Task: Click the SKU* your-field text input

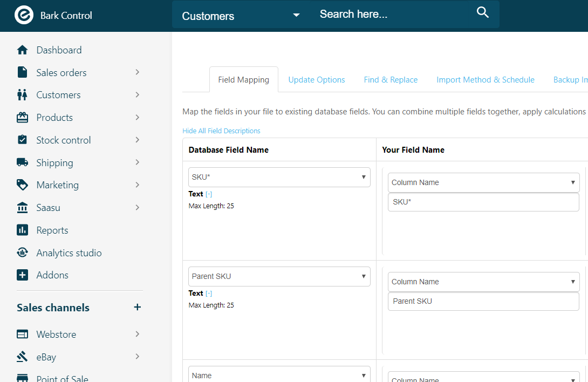Action: click(x=484, y=202)
